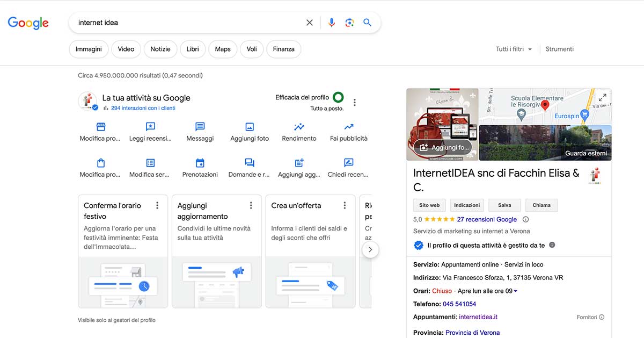
Task: Select the Notizie filter
Action: click(x=160, y=49)
